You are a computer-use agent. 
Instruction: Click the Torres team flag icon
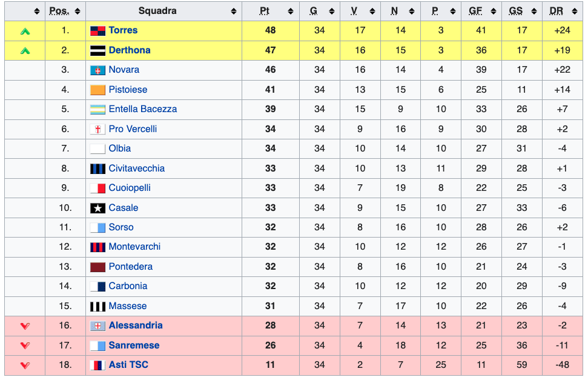pyautogui.click(x=97, y=31)
